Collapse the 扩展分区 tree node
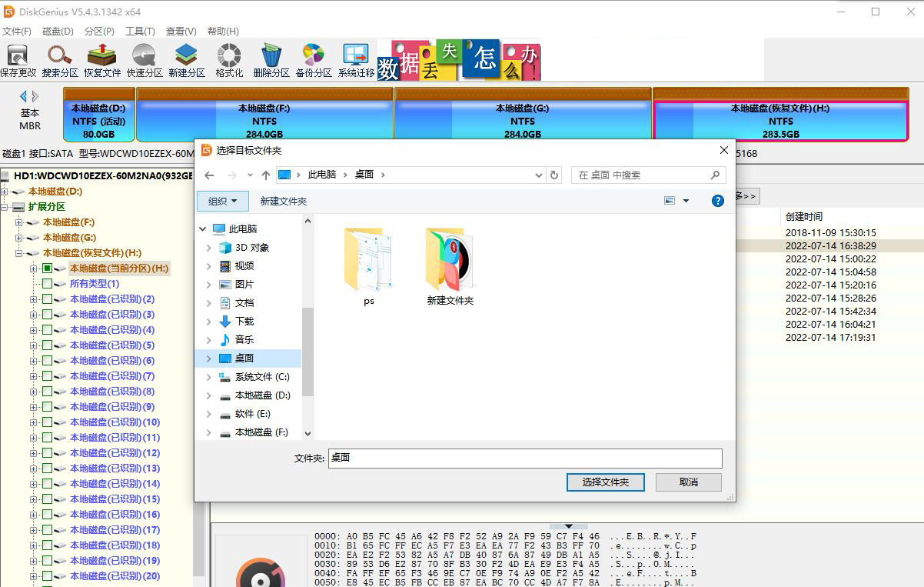 point(5,206)
